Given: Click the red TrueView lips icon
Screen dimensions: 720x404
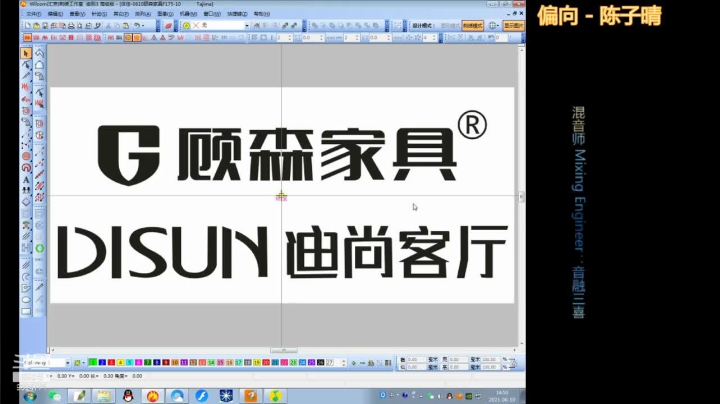Looking at the screenshot, I should [x=169, y=26].
